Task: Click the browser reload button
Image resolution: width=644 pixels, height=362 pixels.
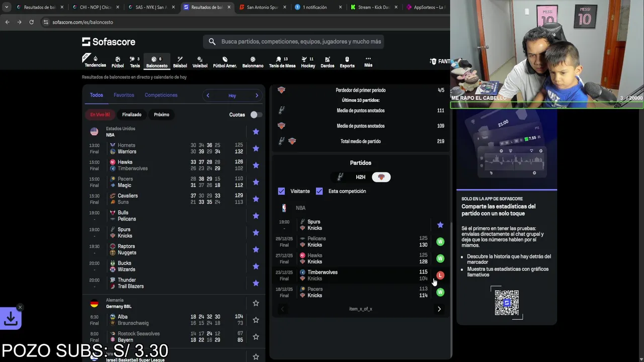Action: 31,22
